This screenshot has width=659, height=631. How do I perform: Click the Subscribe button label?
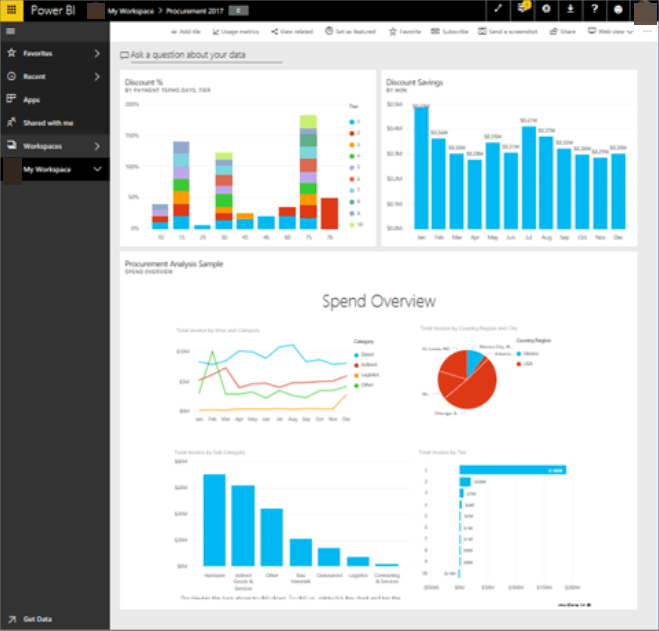pos(456,32)
